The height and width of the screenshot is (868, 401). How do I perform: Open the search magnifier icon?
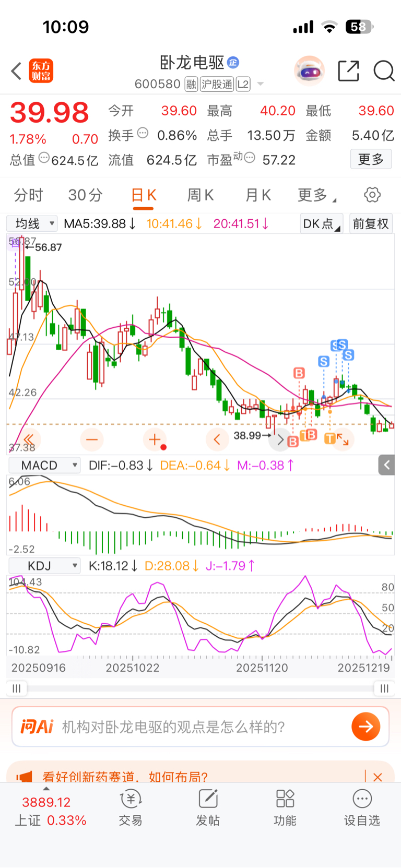click(x=384, y=70)
